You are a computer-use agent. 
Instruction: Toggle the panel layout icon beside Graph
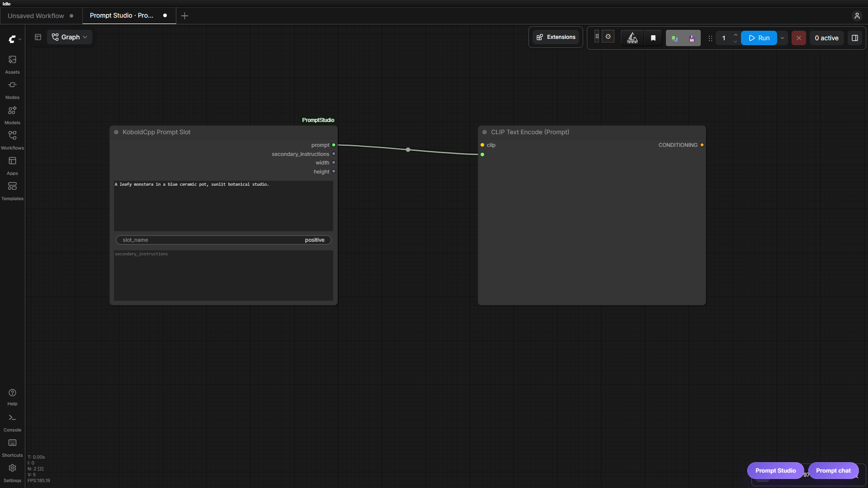[38, 37]
